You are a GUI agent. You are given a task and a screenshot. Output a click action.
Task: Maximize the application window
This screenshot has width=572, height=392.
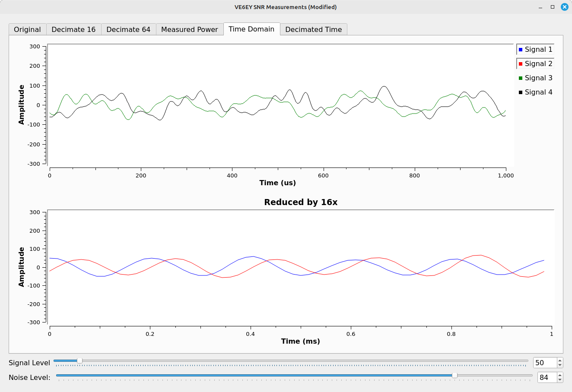(x=553, y=7)
